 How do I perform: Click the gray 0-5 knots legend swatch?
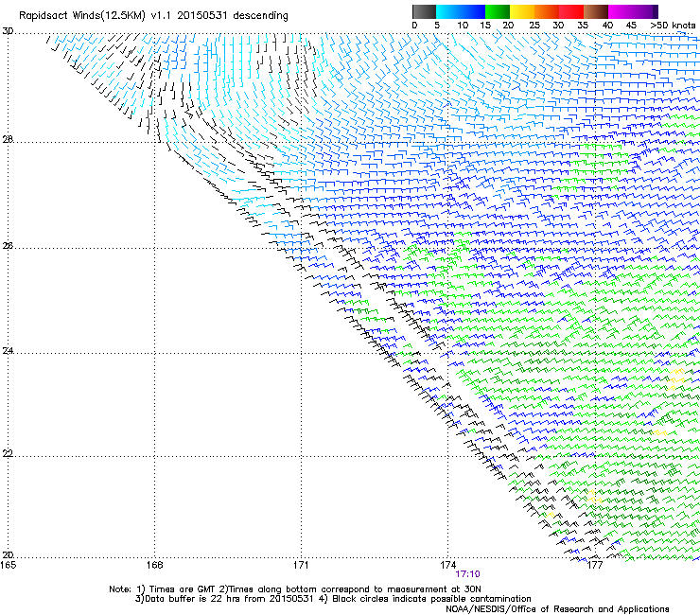[x=424, y=11]
